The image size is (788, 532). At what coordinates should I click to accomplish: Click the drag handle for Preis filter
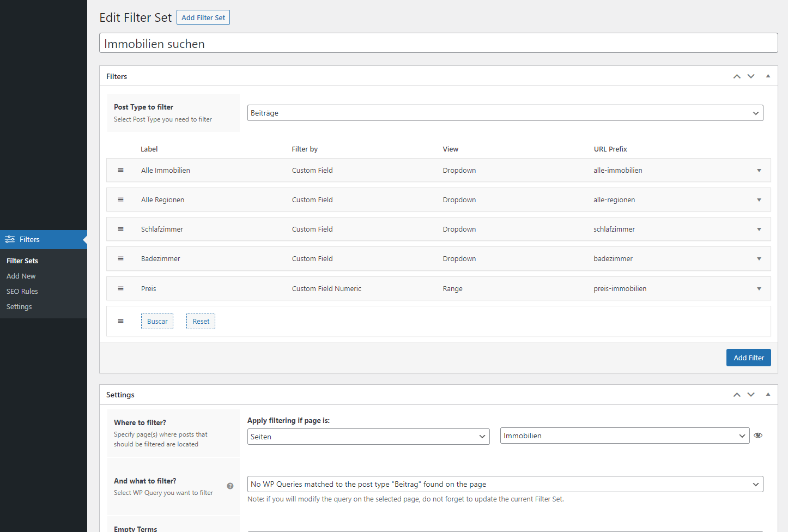tap(120, 288)
